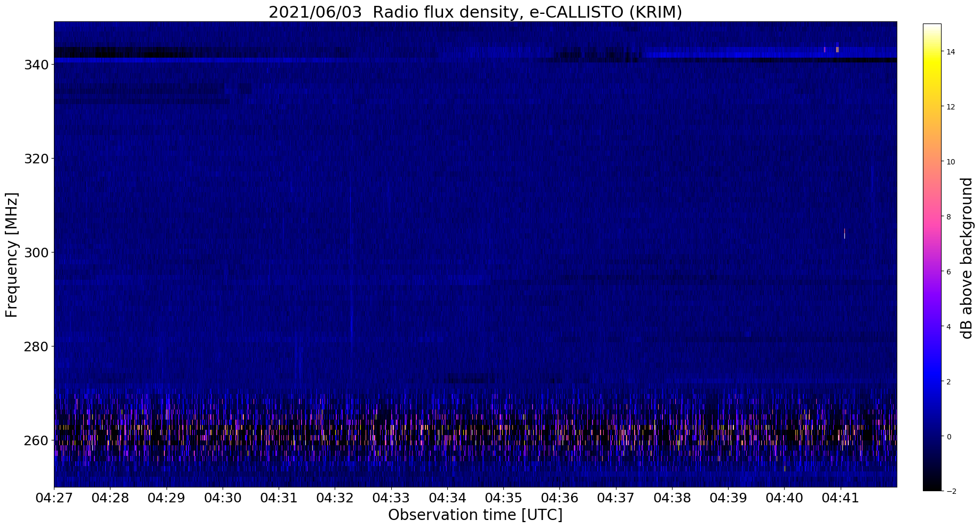Click the 04:34 time tick label
Screen dimensions: 980x528
click(447, 498)
